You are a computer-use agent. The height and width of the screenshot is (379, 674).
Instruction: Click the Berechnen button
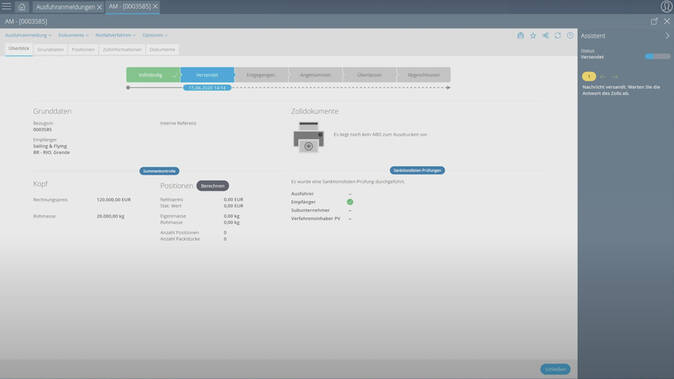[x=213, y=186]
